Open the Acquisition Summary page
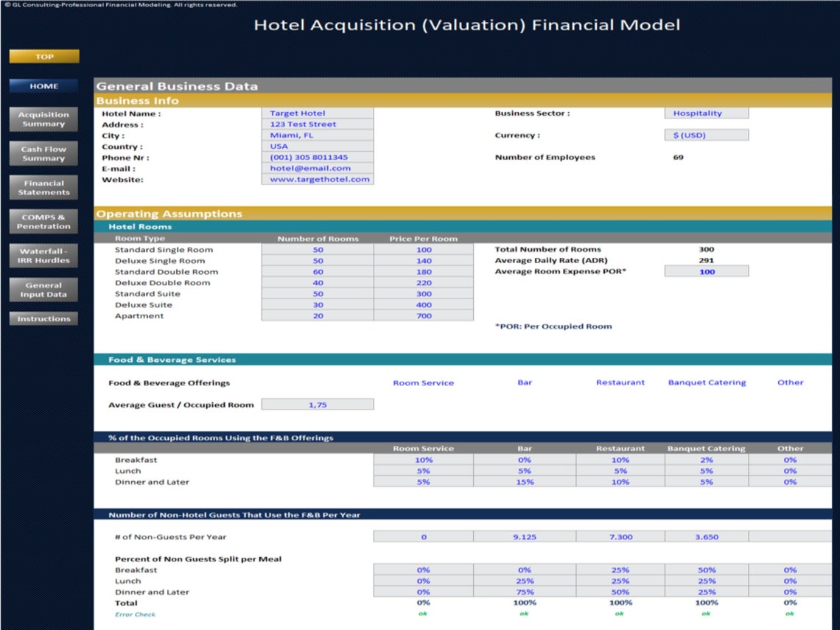The image size is (840, 630). tap(43, 119)
